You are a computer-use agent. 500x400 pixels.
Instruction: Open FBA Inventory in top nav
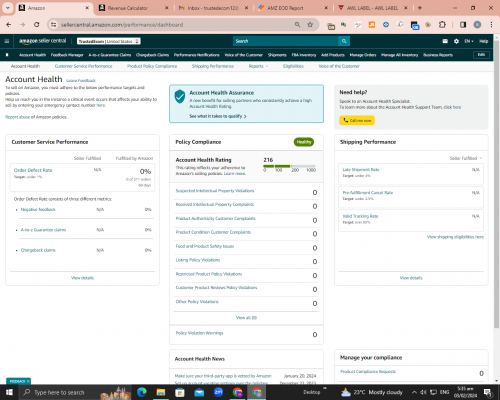pyautogui.click(x=304, y=55)
